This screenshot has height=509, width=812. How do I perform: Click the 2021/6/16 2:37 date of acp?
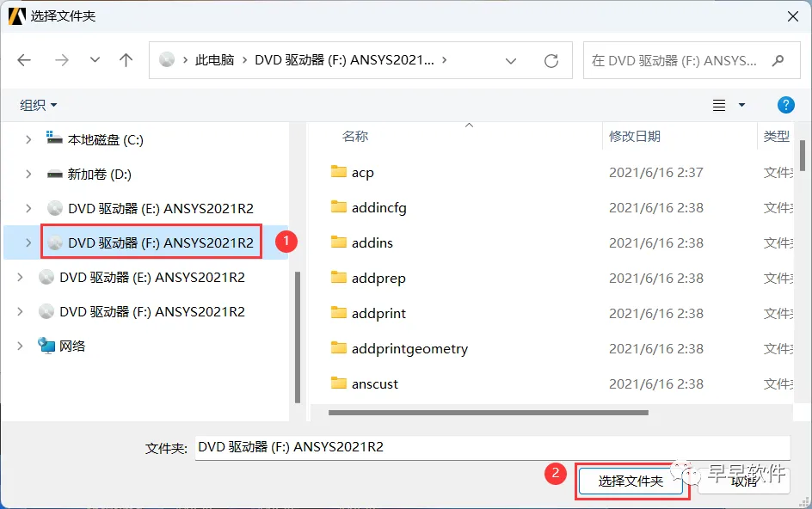[655, 173]
